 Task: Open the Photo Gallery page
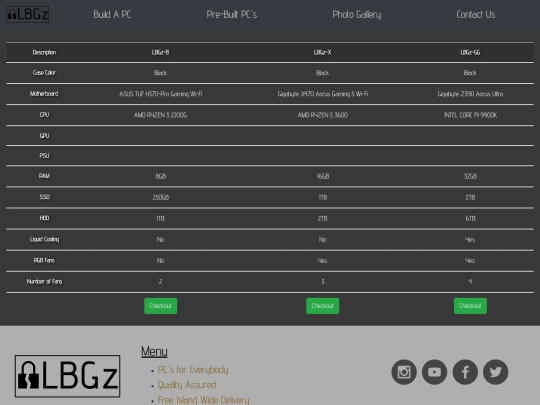click(x=357, y=14)
